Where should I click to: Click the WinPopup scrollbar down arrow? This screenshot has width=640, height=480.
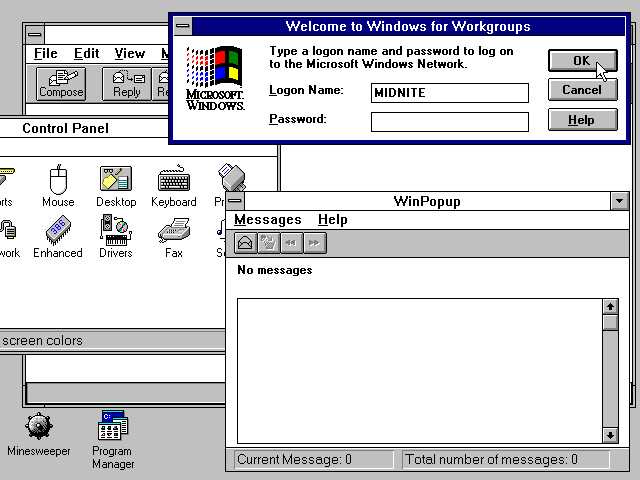click(x=610, y=436)
